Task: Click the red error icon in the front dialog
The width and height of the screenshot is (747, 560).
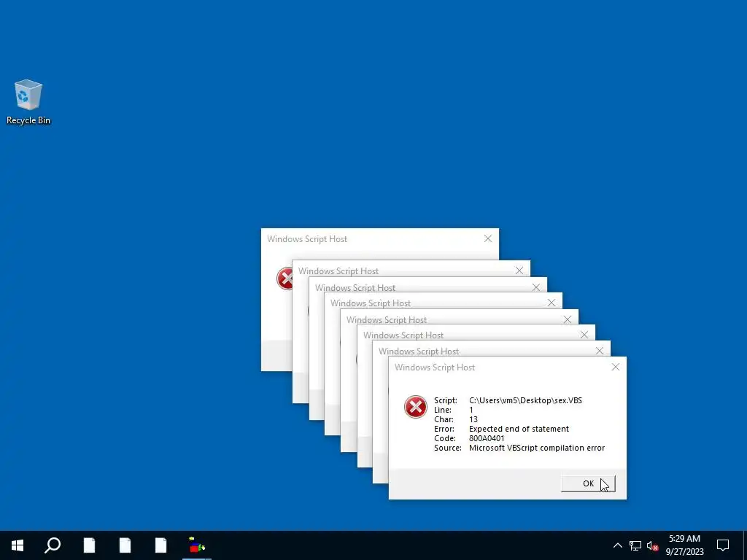Action: [x=415, y=407]
